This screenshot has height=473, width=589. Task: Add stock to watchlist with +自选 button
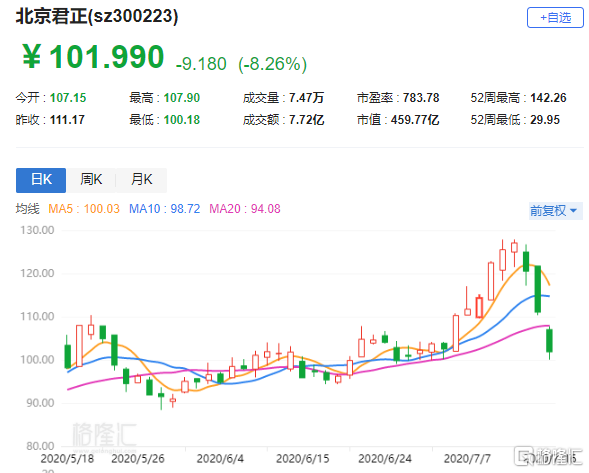click(x=555, y=18)
